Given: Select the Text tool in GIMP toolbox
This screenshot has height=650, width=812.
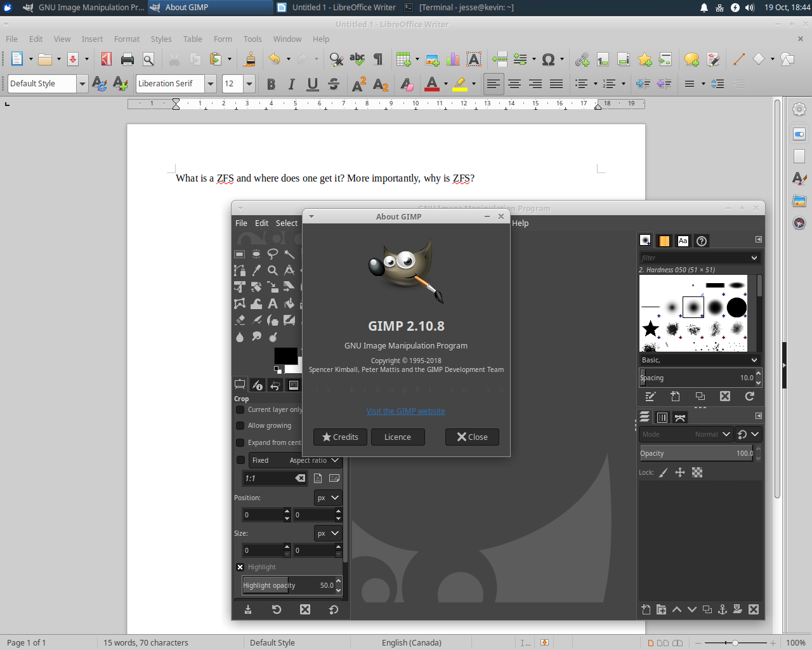Looking at the screenshot, I should [273, 303].
